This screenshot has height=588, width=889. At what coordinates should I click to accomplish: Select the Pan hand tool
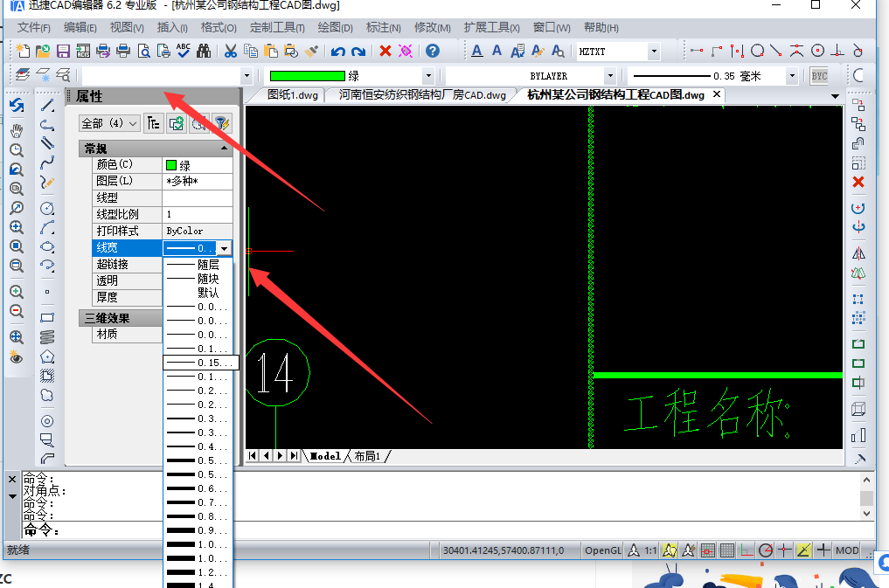pyautogui.click(x=17, y=131)
